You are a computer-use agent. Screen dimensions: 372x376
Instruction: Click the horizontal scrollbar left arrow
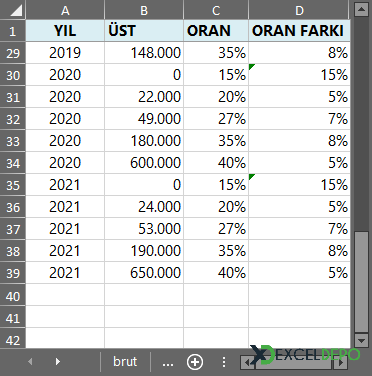click(x=247, y=362)
